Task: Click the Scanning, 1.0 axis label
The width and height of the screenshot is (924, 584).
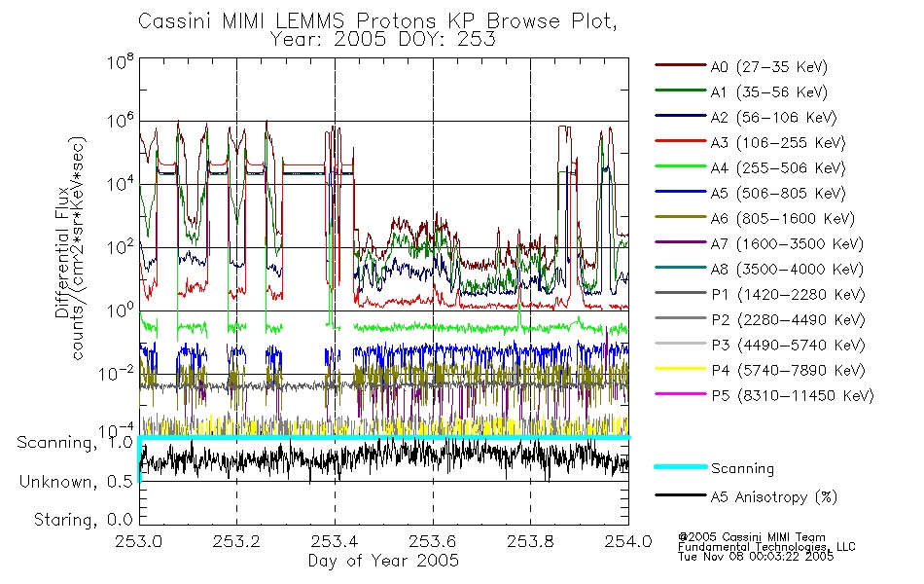Action: [x=75, y=443]
